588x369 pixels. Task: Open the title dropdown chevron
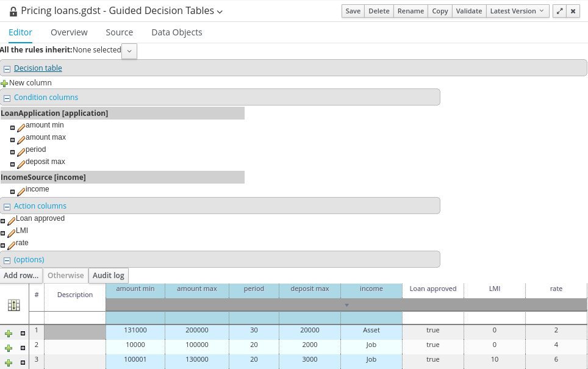[220, 12]
